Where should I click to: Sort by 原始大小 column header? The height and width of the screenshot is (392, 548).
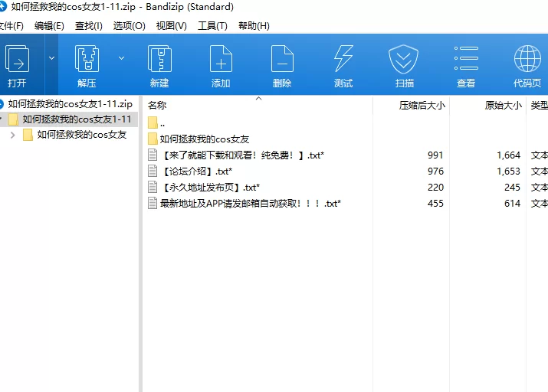coord(504,105)
